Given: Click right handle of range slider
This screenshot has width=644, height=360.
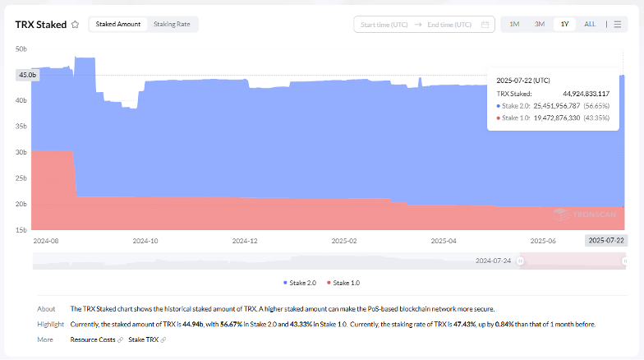Looking at the screenshot, I should click(x=625, y=261).
